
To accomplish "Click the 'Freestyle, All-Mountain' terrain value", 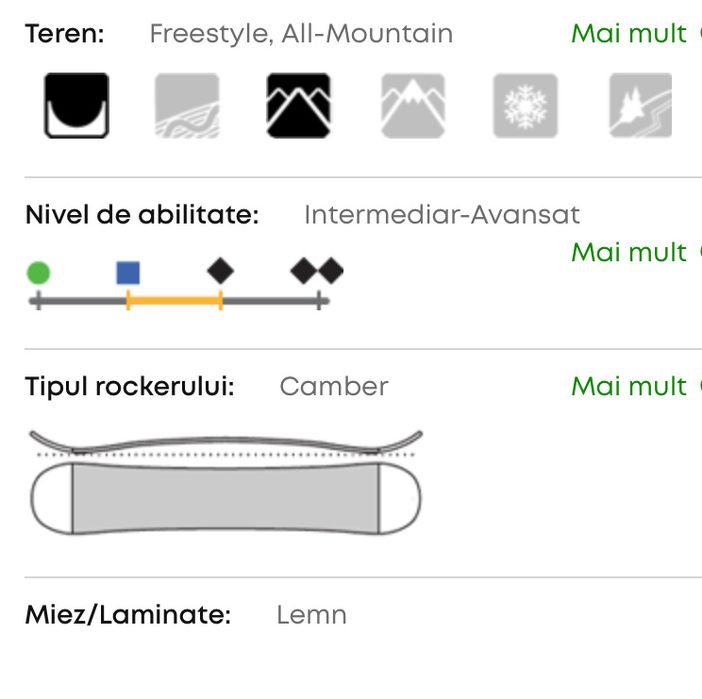I will click(x=301, y=34).
